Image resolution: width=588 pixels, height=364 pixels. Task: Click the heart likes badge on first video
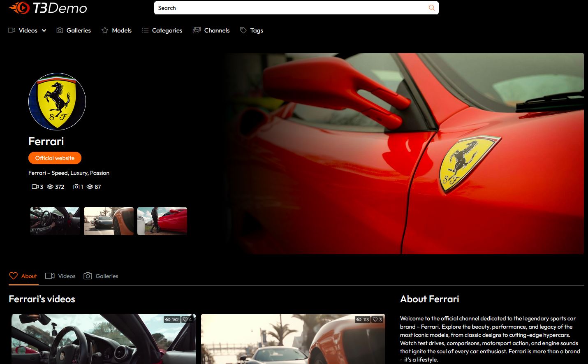coord(188,320)
